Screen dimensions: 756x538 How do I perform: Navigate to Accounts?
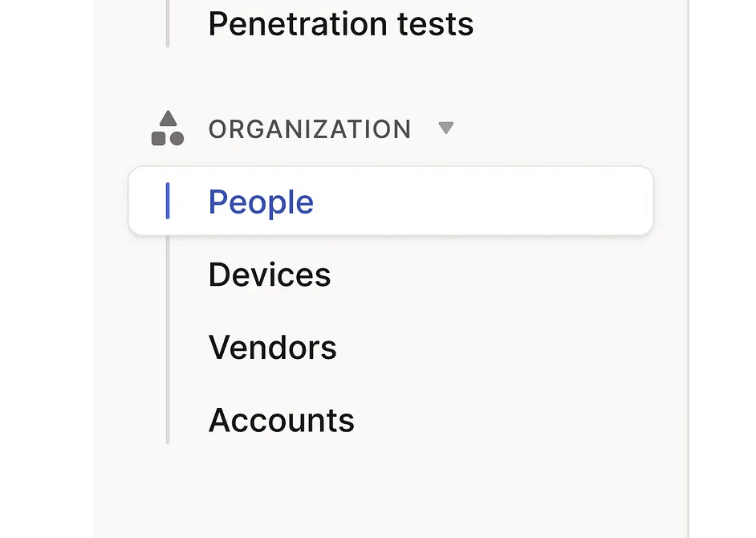[x=282, y=420]
